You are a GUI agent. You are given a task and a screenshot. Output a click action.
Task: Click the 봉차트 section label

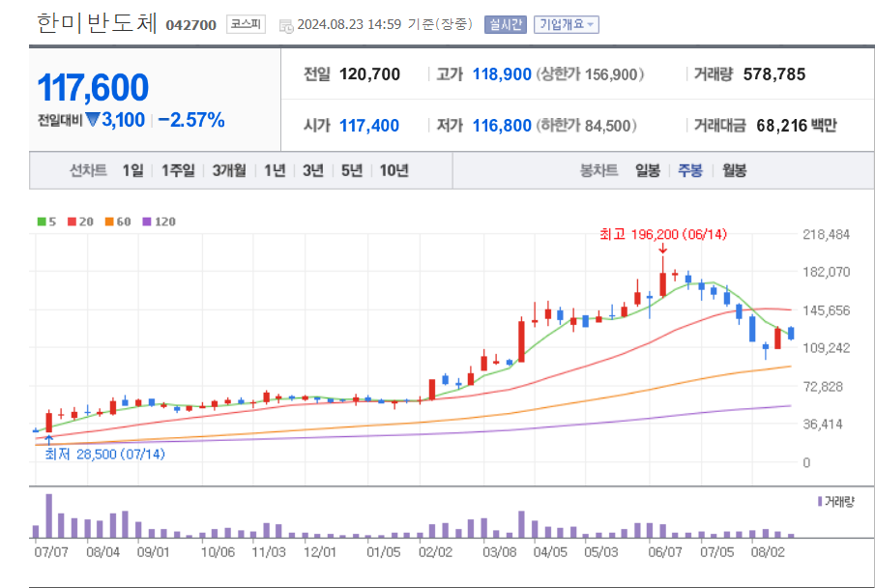coord(598,170)
